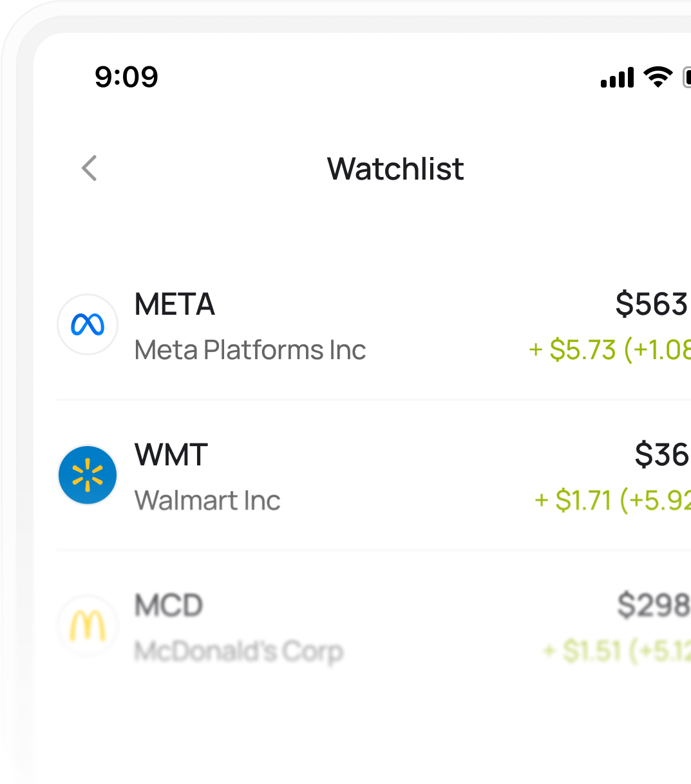Tap the Wi-Fi status icon
Image resolution: width=691 pixels, height=784 pixels.
(658, 77)
